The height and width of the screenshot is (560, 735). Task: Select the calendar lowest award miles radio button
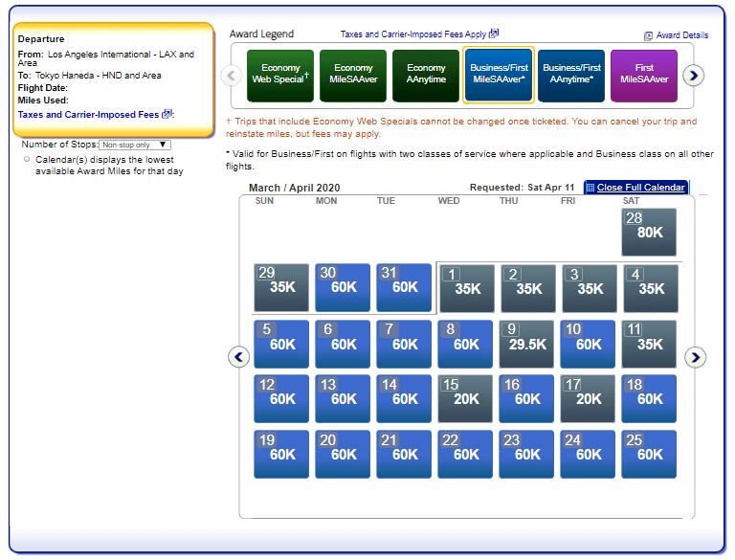[27, 159]
